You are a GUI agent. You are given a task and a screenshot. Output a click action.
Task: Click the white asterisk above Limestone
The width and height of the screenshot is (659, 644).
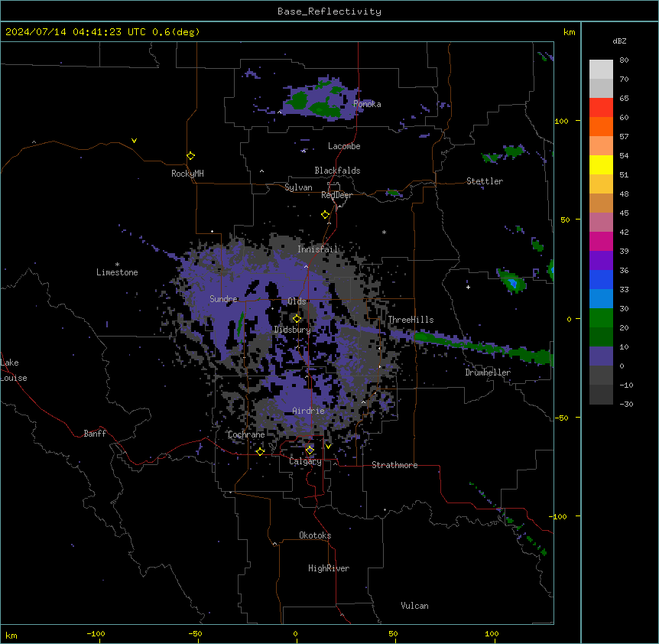coord(117,265)
